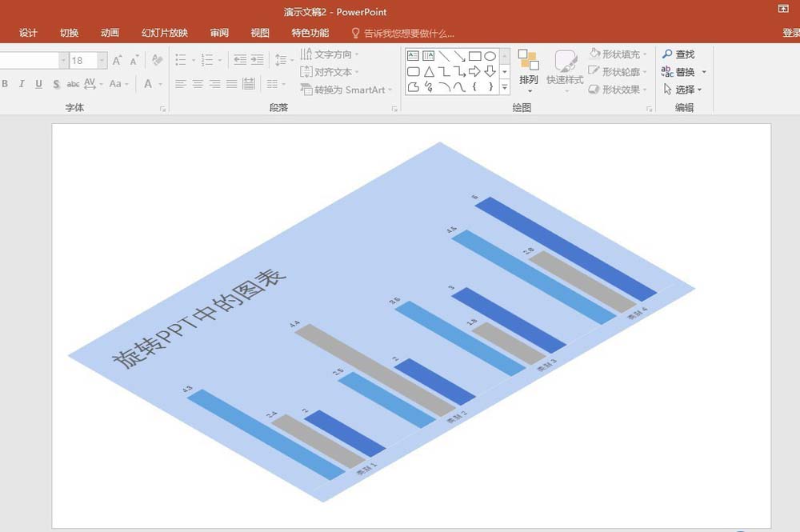The height and width of the screenshot is (532, 800).
Task: Click 转换为 SmartArt
Action: pyautogui.click(x=346, y=90)
